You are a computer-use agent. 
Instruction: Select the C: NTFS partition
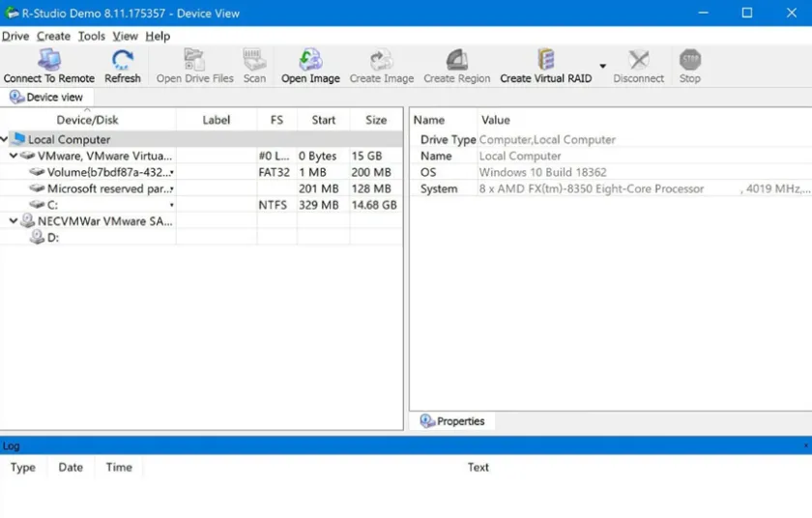(52, 205)
